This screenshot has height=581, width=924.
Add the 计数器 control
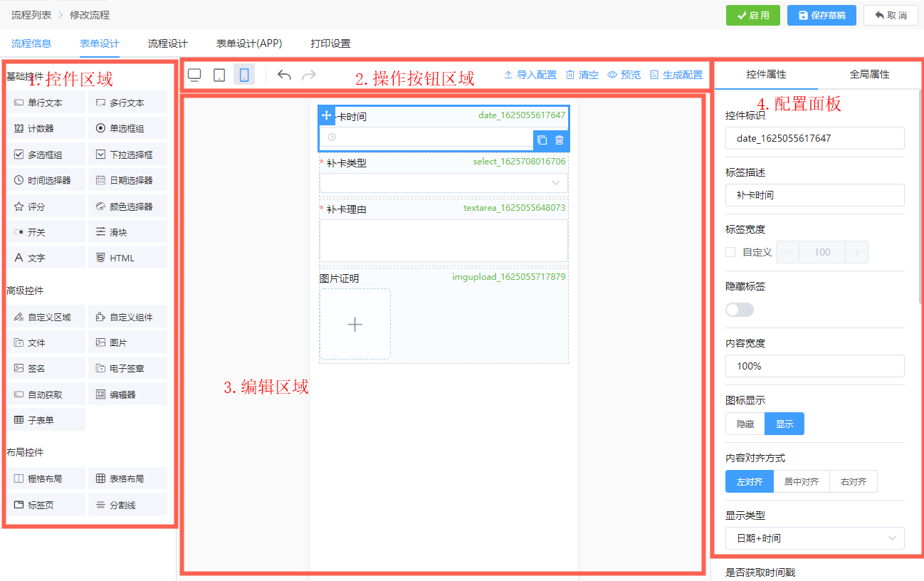(45, 129)
